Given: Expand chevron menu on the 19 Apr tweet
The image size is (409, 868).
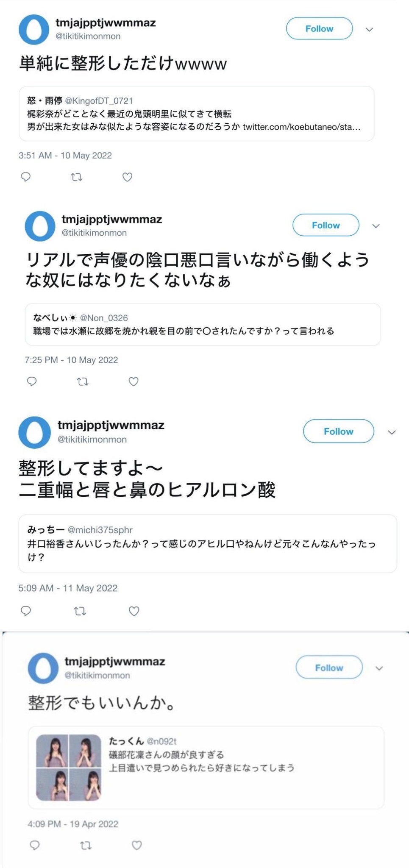Looking at the screenshot, I should [379, 668].
